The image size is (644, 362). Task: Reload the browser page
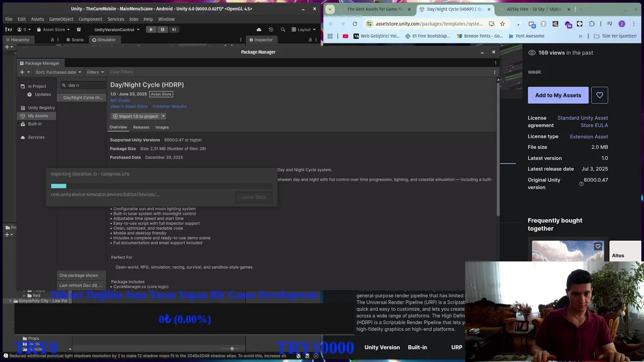(x=355, y=24)
